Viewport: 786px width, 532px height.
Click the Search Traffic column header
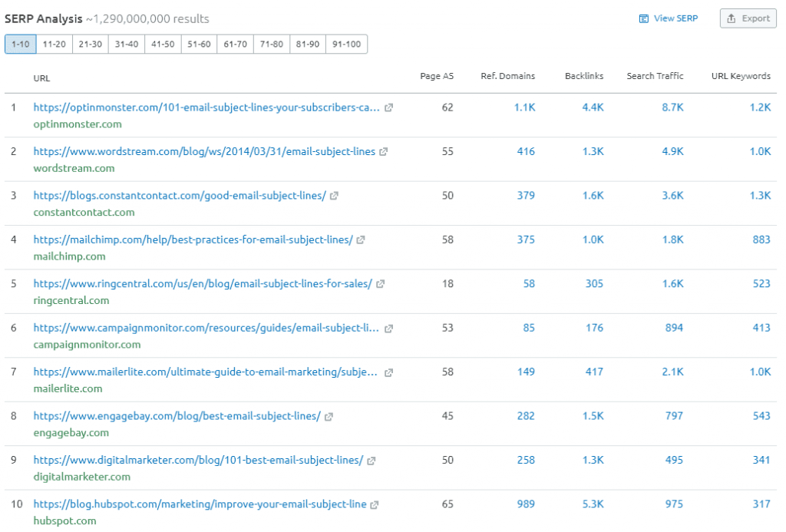[655, 76]
